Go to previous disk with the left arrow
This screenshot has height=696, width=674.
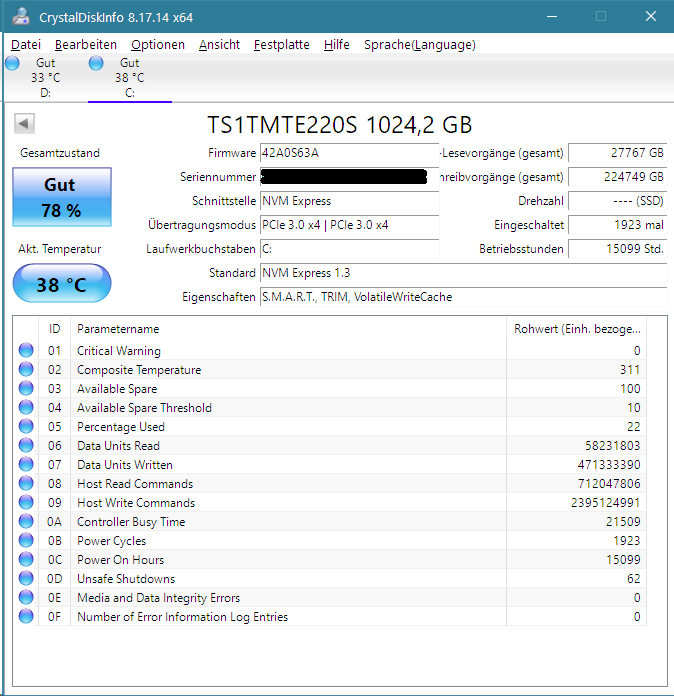click(x=24, y=123)
